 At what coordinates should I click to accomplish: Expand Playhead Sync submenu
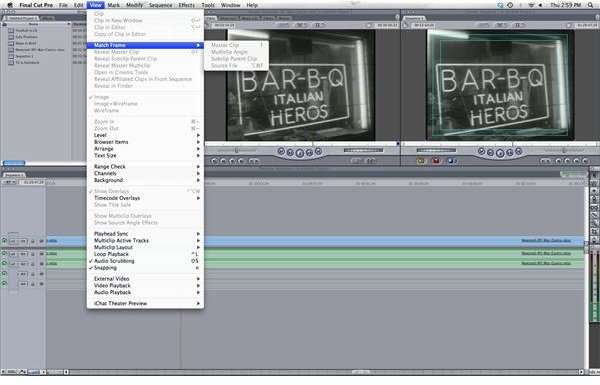[x=145, y=234]
